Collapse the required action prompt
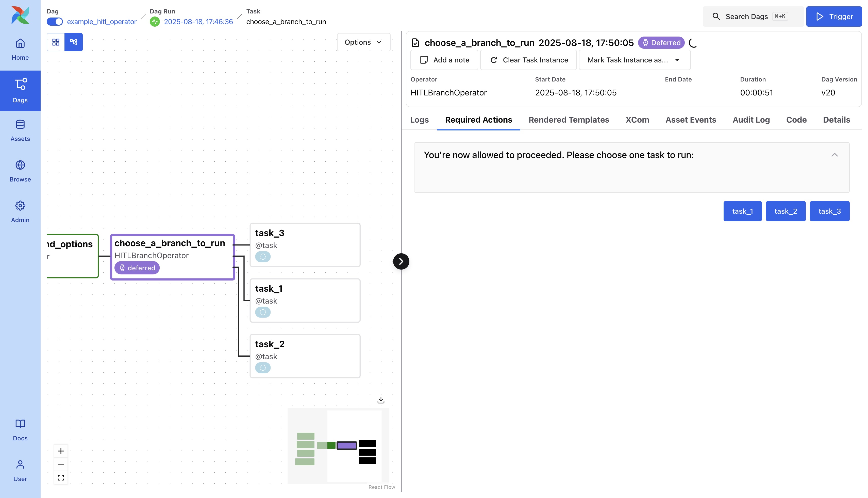Image resolution: width=868 pixels, height=498 pixels. pyautogui.click(x=834, y=155)
